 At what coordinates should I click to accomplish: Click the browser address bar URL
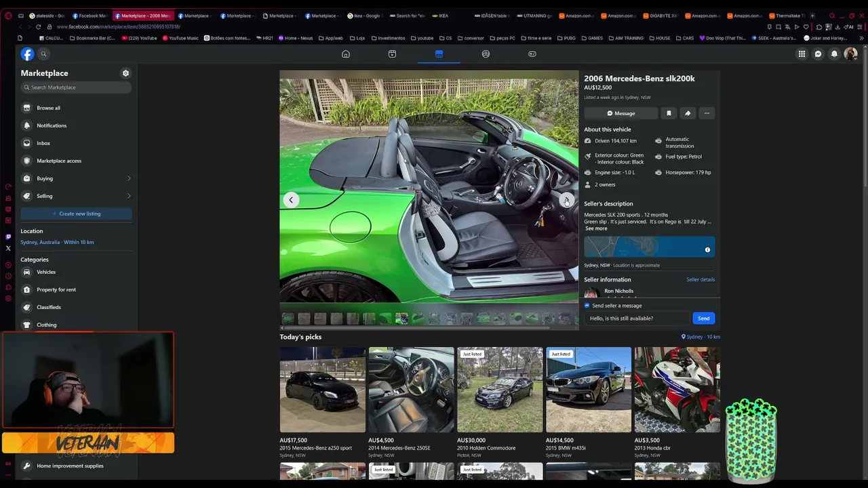click(118, 26)
